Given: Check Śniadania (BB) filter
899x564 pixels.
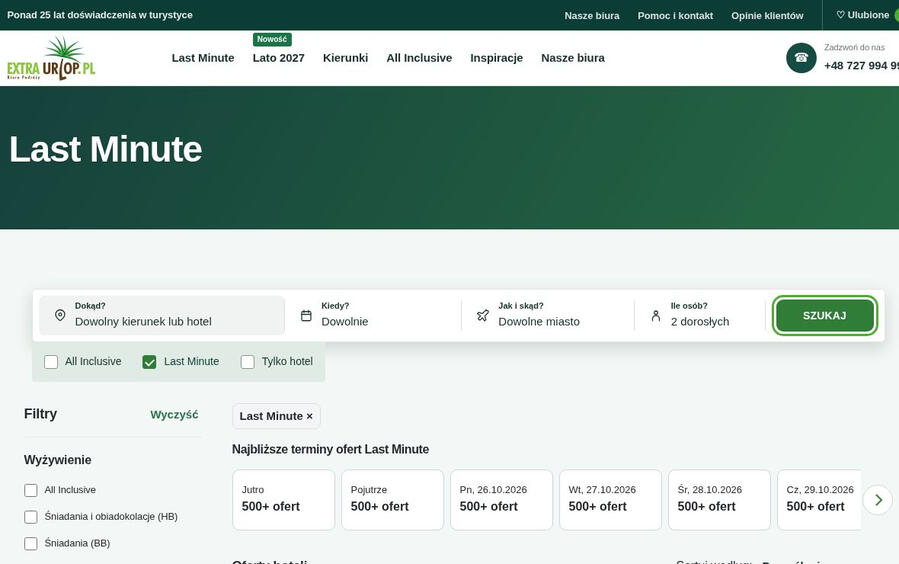Looking at the screenshot, I should [31, 543].
